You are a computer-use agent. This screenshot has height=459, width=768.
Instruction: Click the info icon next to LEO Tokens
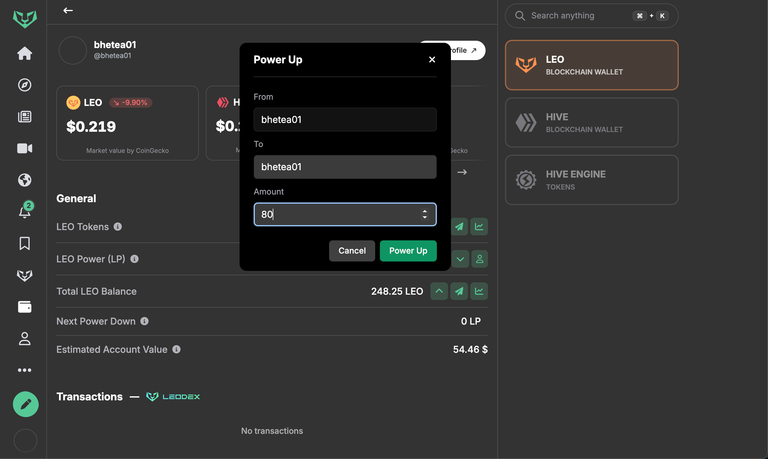click(118, 227)
